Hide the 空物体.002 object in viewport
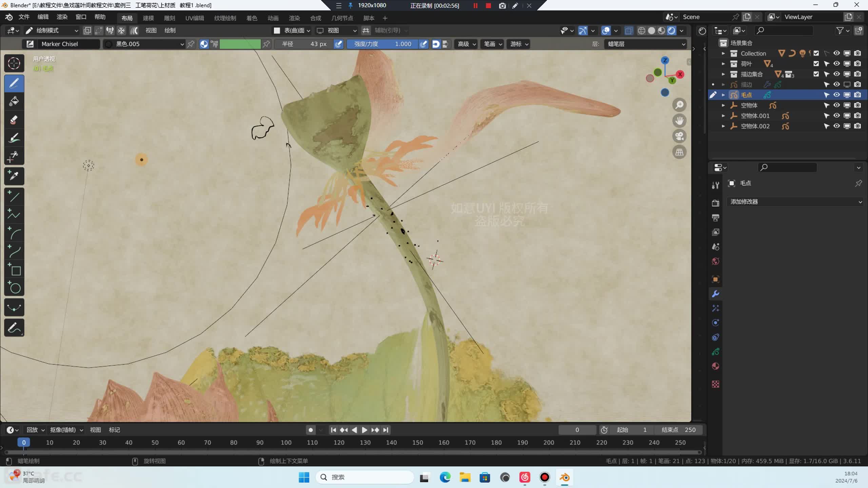This screenshot has height=488, width=868. (x=836, y=126)
